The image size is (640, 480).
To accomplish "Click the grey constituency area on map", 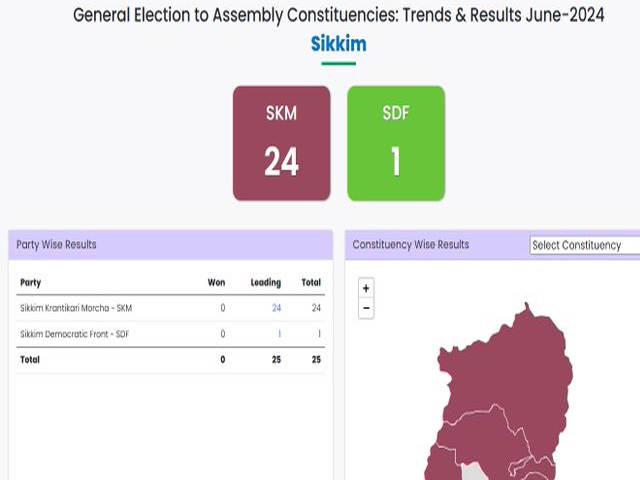I will point(471,472).
